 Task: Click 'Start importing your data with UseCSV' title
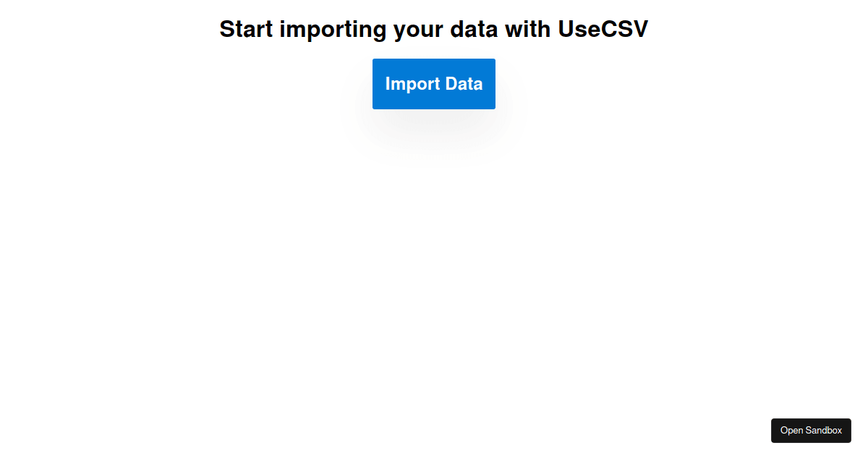(x=433, y=29)
